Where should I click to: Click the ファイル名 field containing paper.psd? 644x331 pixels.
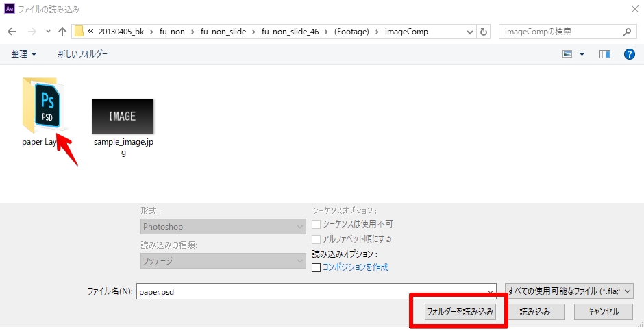pos(317,291)
